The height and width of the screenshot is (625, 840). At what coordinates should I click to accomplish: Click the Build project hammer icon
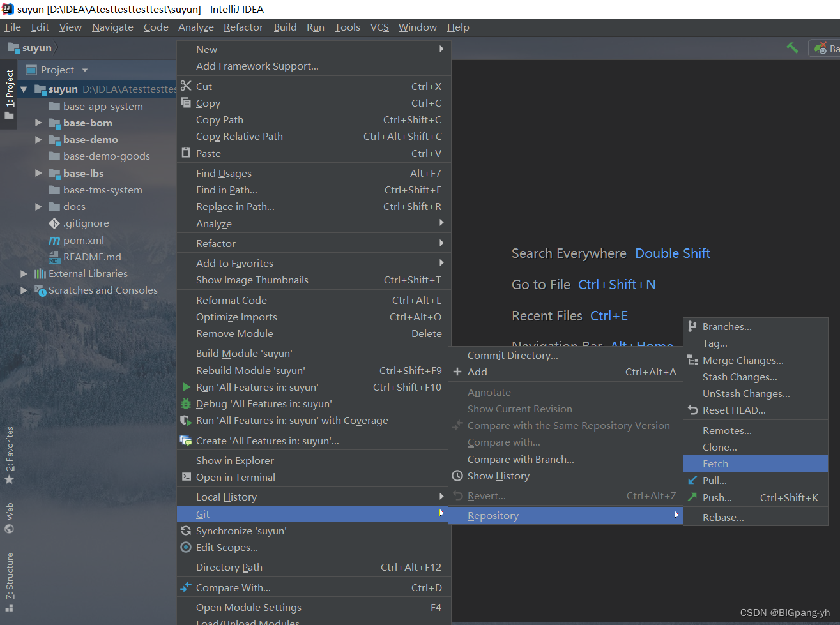tap(792, 48)
